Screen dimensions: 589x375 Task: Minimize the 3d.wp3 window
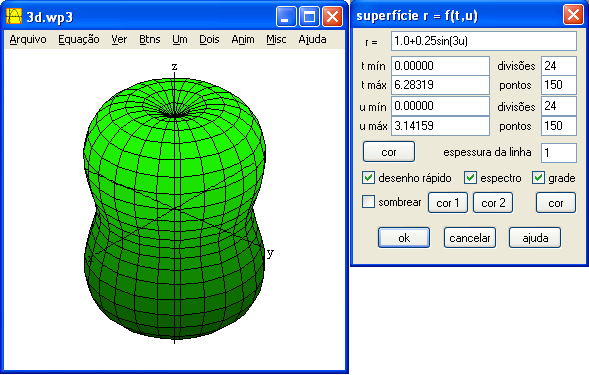286,17
